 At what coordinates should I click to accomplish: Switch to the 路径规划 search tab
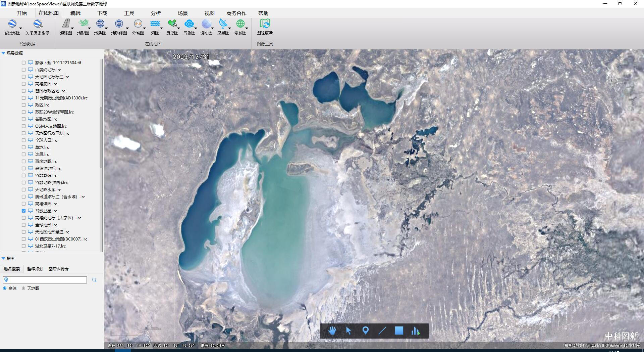(35, 269)
